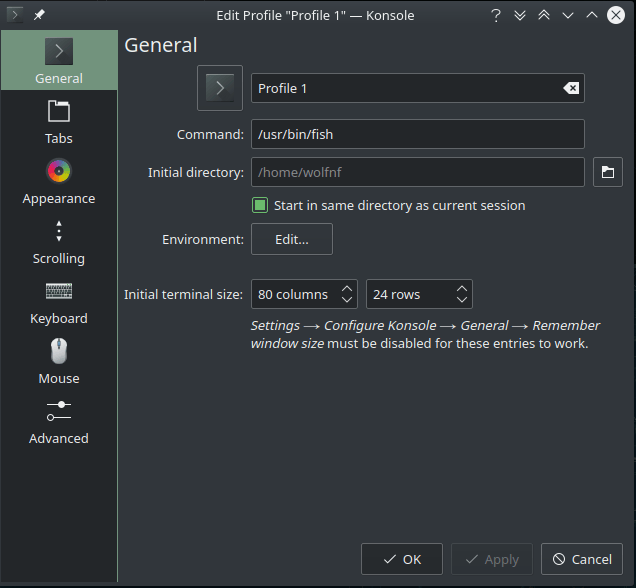Clear the profile name field text
Image resolution: width=636 pixels, height=588 pixels.
click(571, 88)
